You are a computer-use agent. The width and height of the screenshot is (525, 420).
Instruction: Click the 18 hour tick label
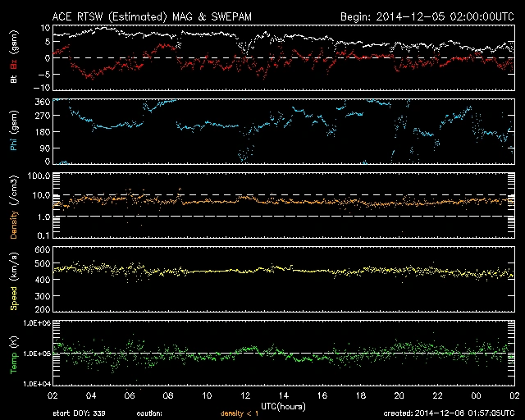pos(360,395)
